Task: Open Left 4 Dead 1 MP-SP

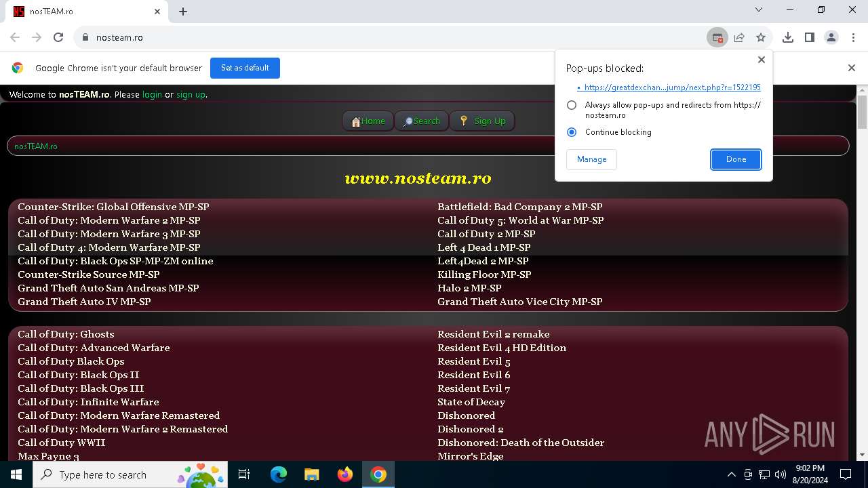Action: pos(484,247)
